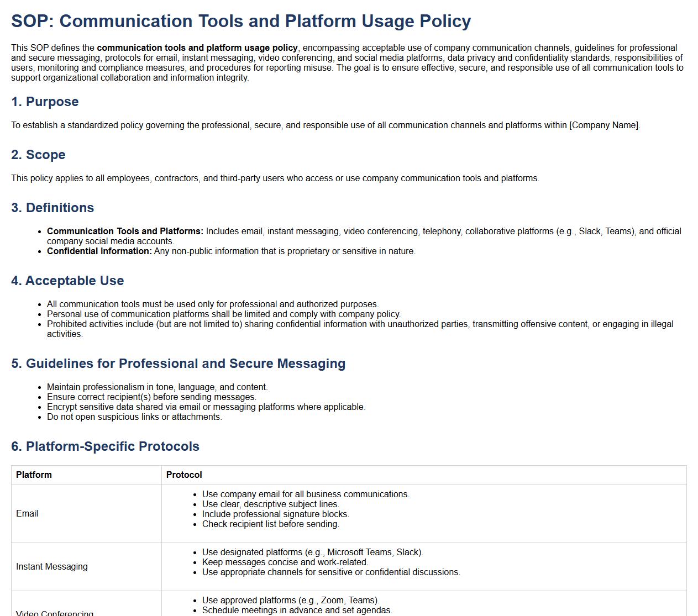Screen dimensions: 698x616
Task: Click the '4. Acceptable Use' heading
Action: click(67, 281)
